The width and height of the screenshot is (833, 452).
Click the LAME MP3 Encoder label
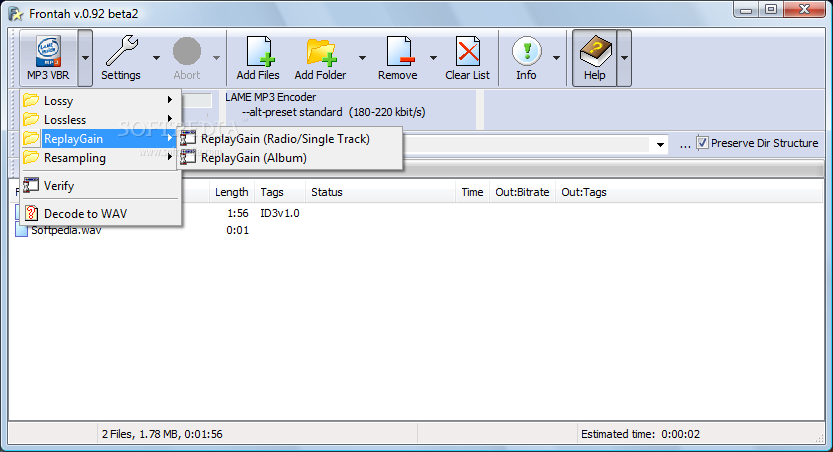270,97
